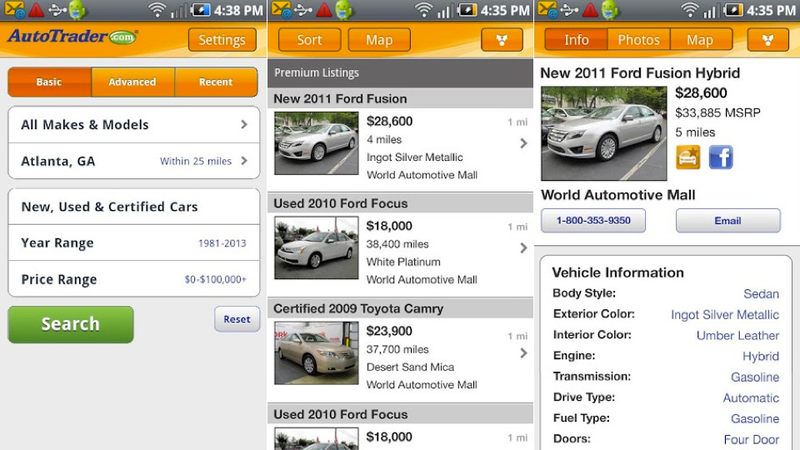Tap the green Search button
Image resolution: width=800 pixels, height=450 pixels.
point(71,324)
